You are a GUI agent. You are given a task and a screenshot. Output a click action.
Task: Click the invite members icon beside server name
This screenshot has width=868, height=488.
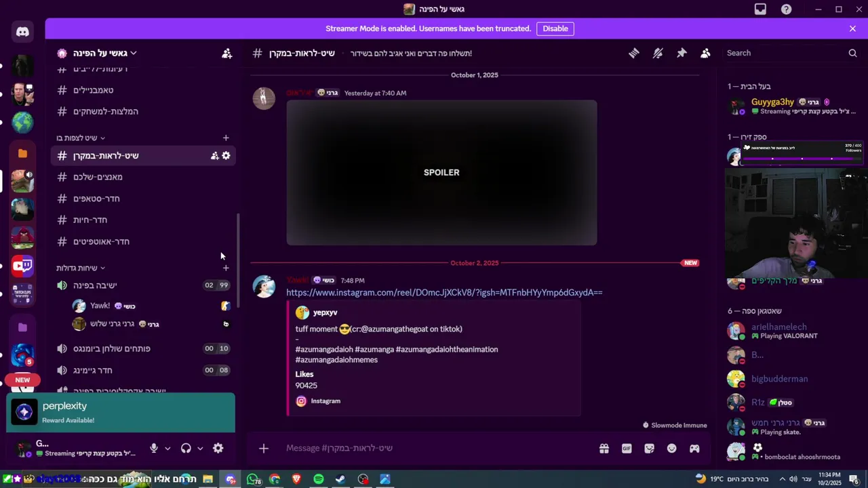(x=226, y=53)
